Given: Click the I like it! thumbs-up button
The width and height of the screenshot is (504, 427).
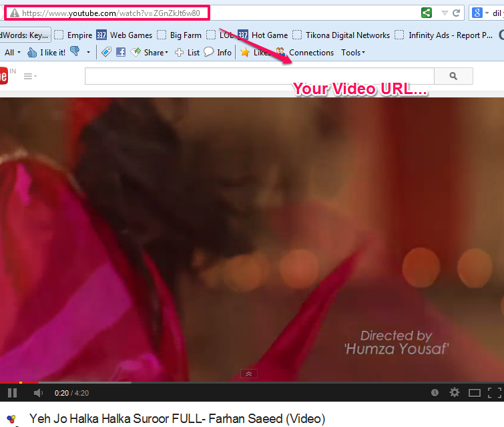Looking at the screenshot, I should point(46,52).
